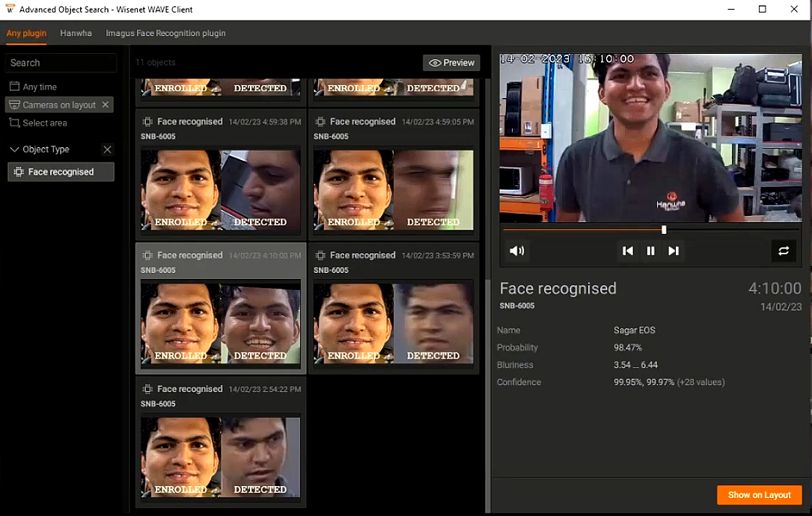
Task: Clear the Object Type filter
Action: point(107,150)
